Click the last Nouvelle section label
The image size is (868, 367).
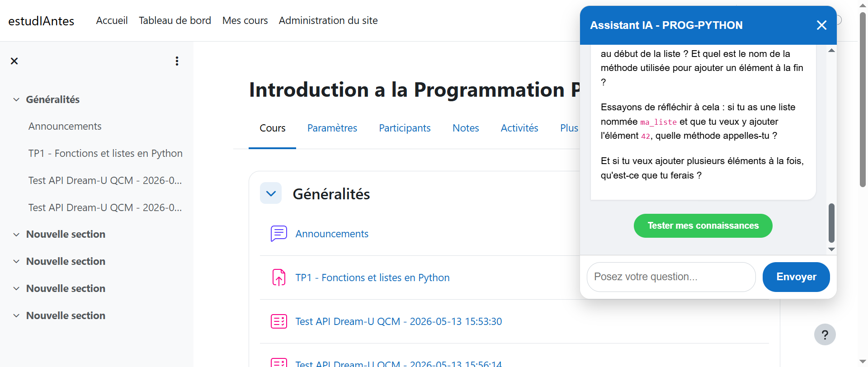pyautogui.click(x=66, y=315)
